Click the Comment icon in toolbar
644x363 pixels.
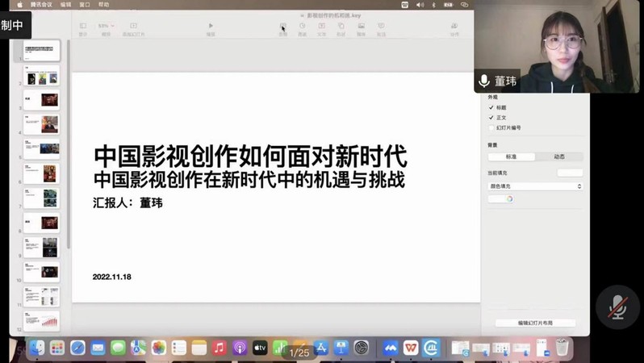(381, 27)
